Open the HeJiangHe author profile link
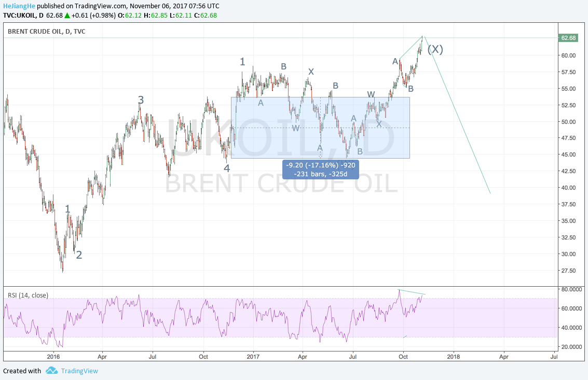The height and width of the screenshot is (380, 588). 19,6
